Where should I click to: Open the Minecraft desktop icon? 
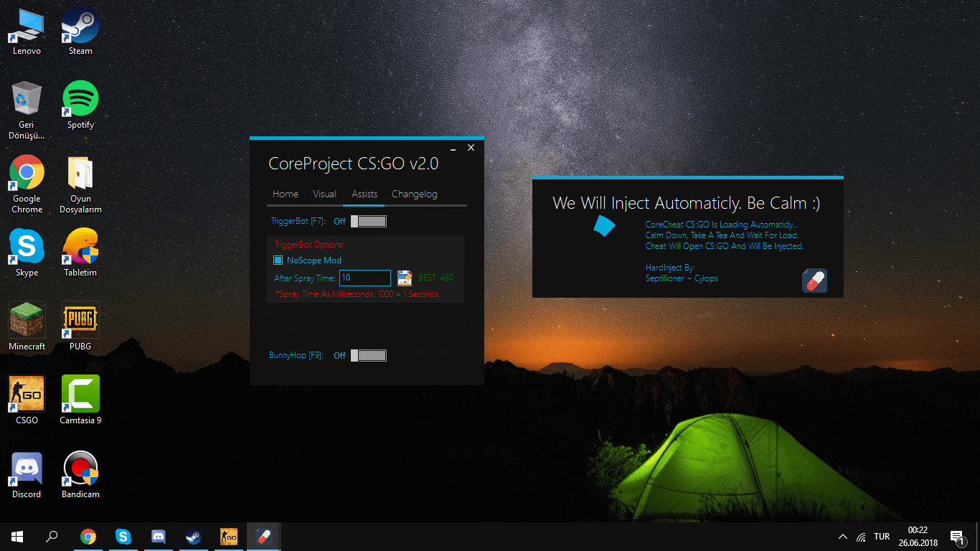(27, 326)
